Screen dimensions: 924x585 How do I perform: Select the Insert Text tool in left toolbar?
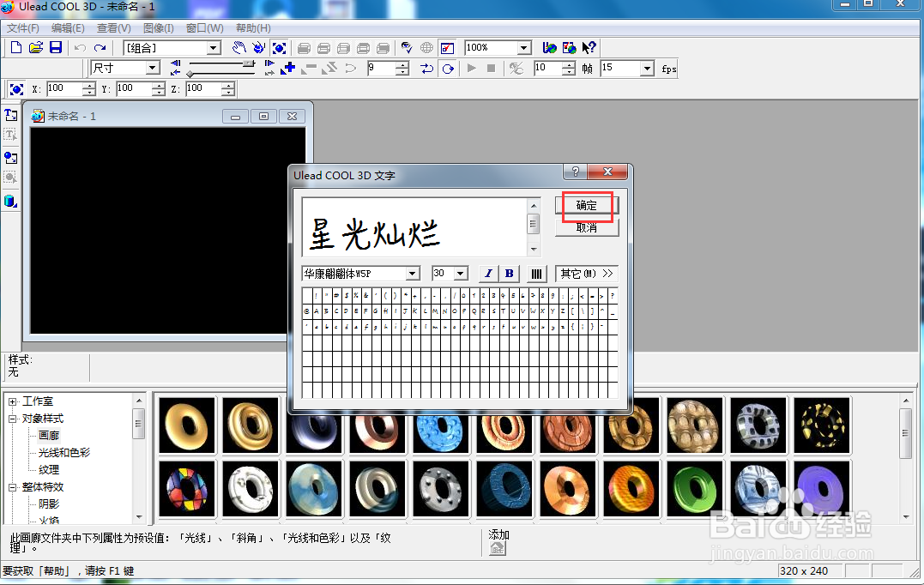(x=10, y=114)
